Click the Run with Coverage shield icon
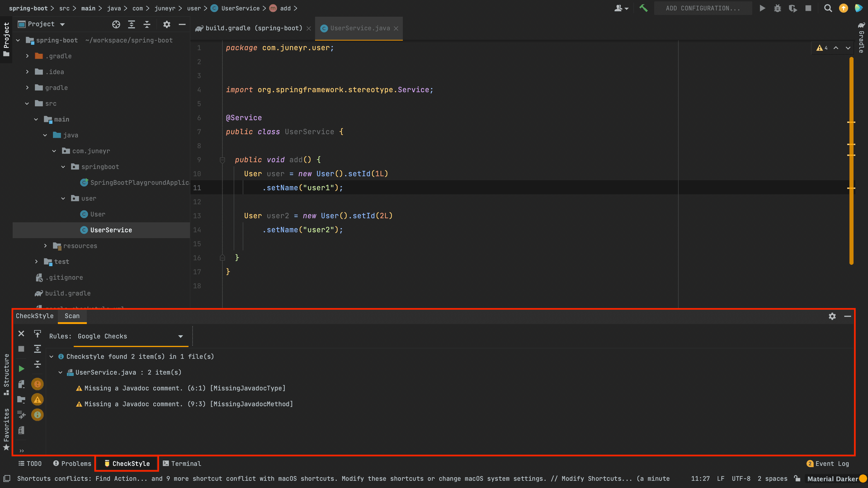Image resolution: width=868 pixels, height=488 pixels. click(x=793, y=8)
